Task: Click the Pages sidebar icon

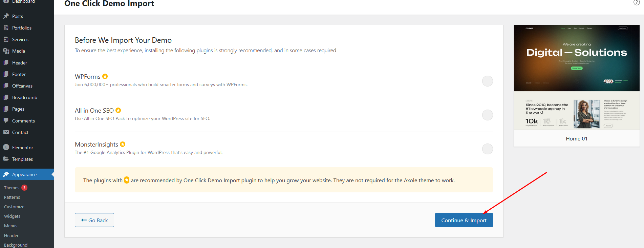Action: tap(6, 109)
